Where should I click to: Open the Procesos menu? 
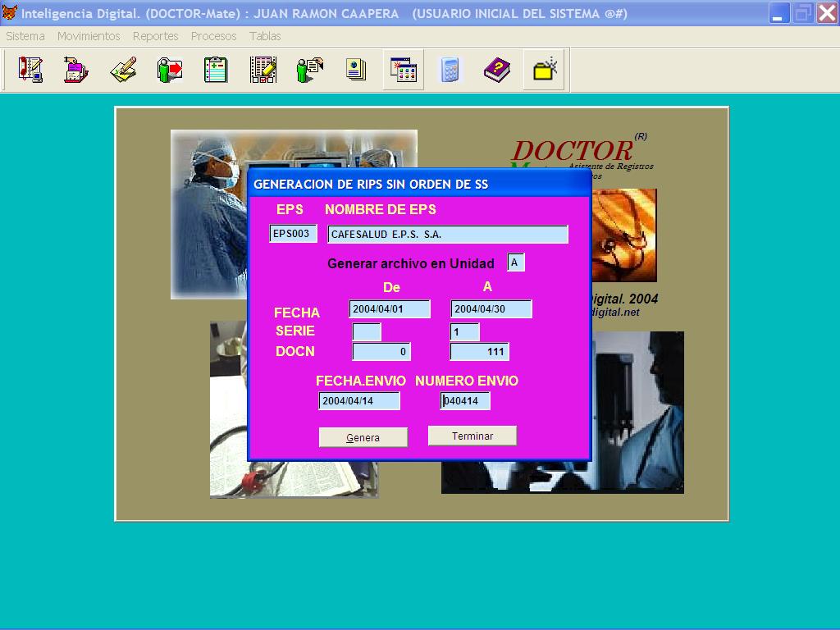[x=214, y=36]
